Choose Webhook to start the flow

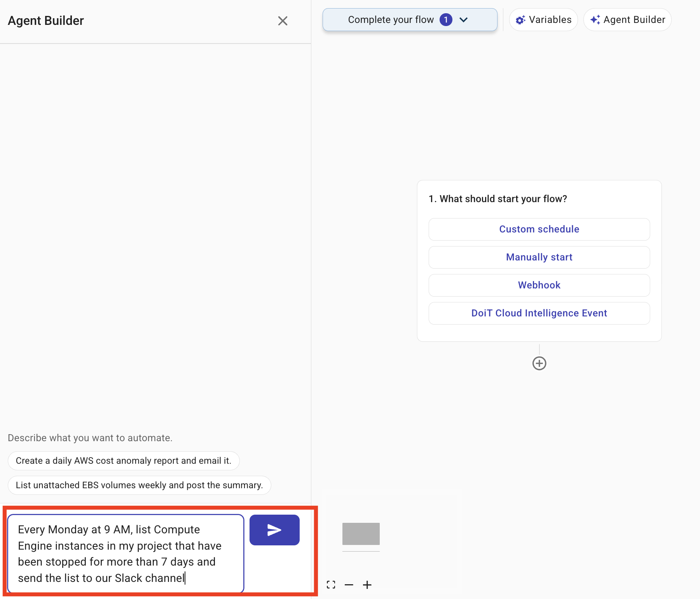(539, 285)
